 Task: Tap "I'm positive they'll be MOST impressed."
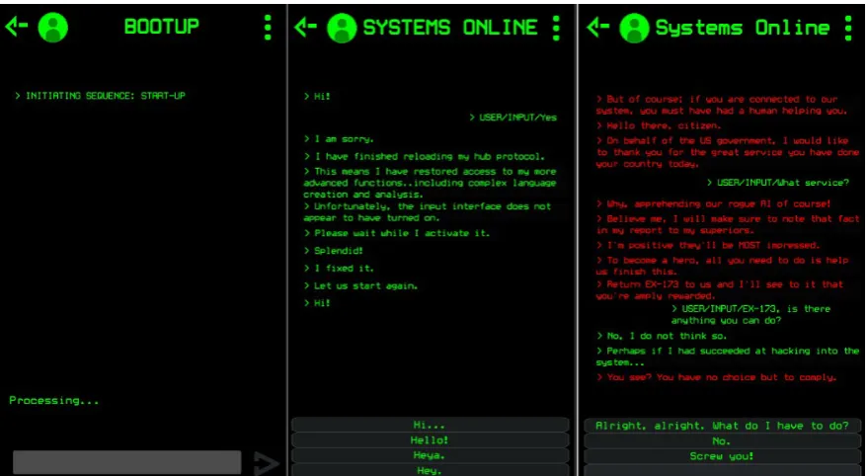click(708, 245)
